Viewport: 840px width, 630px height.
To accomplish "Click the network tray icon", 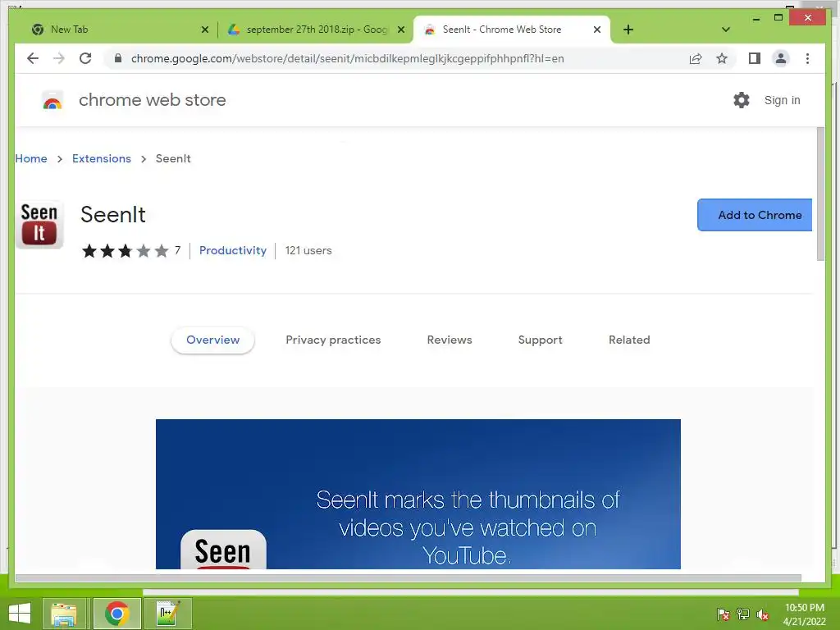I will pyautogui.click(x=742, y=614).
